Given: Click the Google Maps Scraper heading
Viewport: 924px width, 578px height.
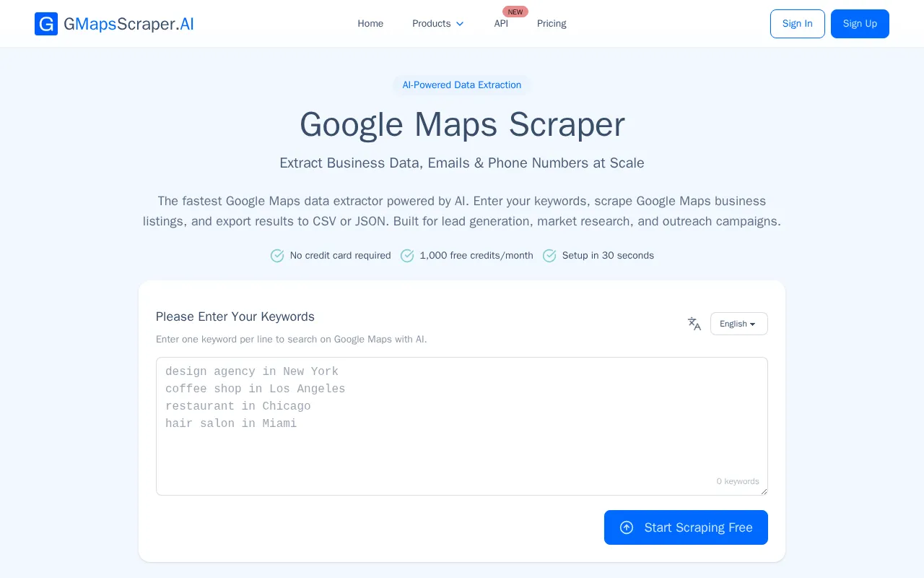Looking at the screenshot, I should coord(462,124).
